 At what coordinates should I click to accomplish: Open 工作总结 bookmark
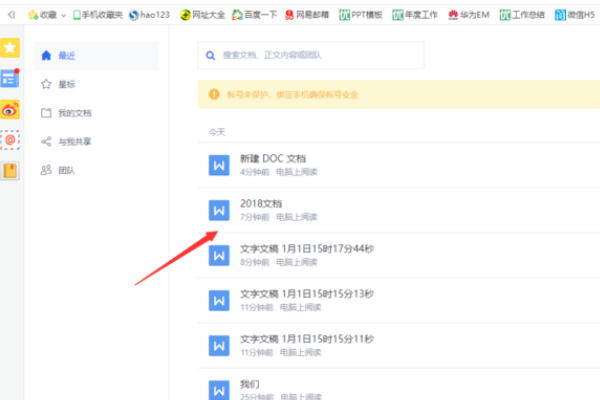click(x=522, y=15)
